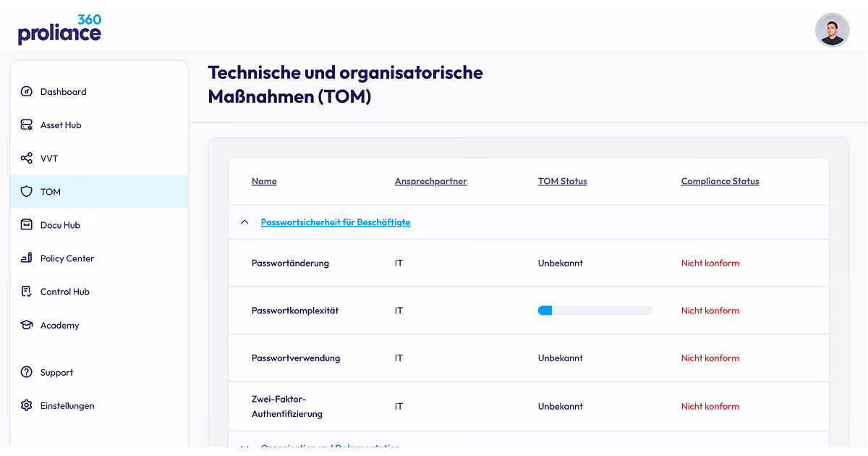Click the Asset Hub server icon

pyautogui.click(x=27, y=125)
